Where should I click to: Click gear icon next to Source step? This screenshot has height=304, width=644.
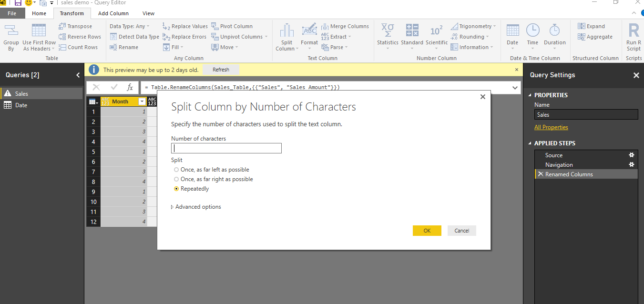pyautogui.click(x=632, y=155)
